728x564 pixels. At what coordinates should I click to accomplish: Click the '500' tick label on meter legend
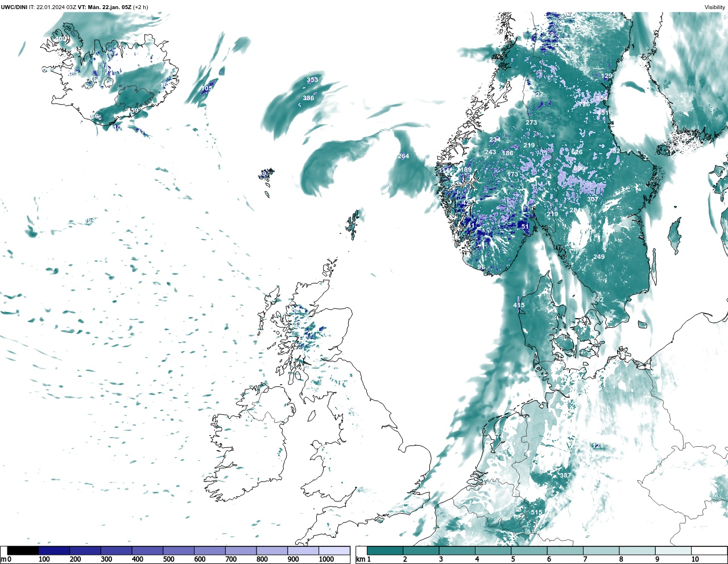(169, 559)
